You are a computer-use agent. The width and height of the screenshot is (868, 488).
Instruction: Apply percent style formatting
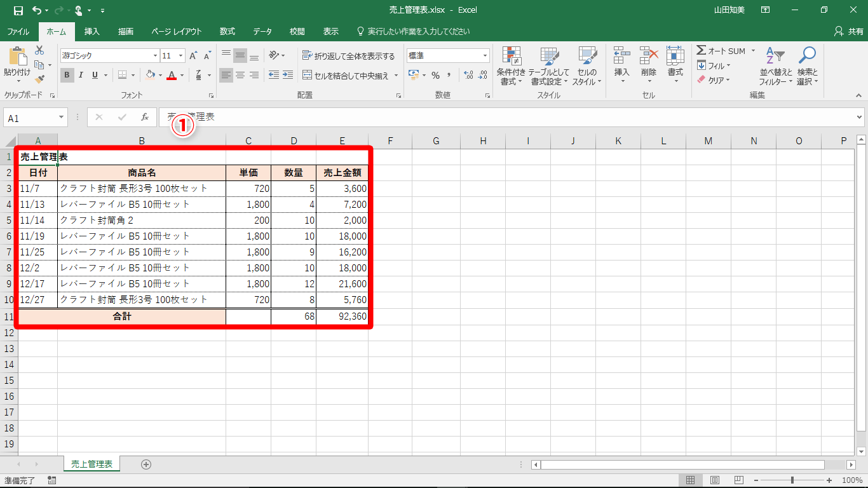435,75
